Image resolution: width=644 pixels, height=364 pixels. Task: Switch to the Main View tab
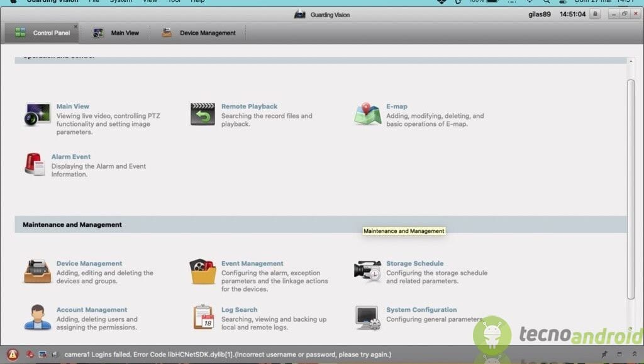click(116, 33)
